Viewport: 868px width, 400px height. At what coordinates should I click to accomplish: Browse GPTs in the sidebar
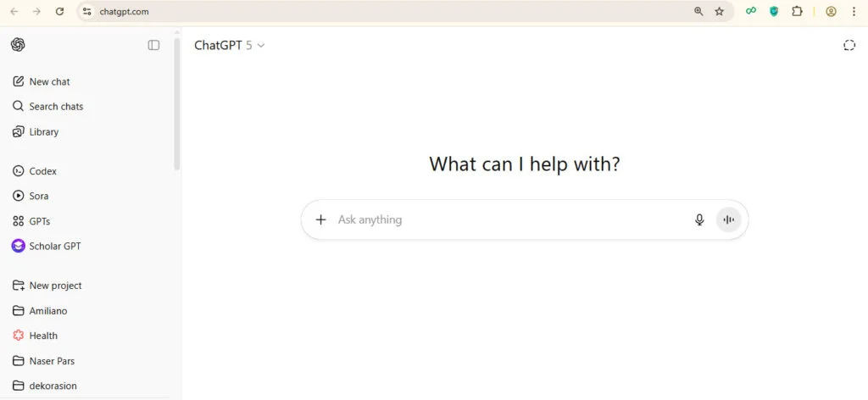39,221
